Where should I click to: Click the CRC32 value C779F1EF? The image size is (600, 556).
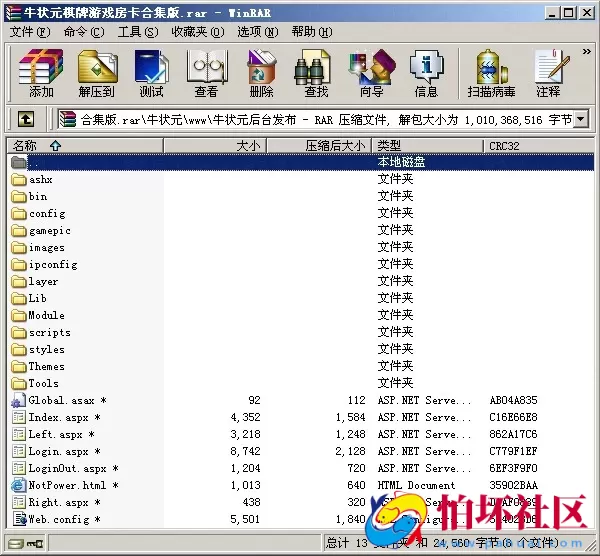tap(513, 452)
